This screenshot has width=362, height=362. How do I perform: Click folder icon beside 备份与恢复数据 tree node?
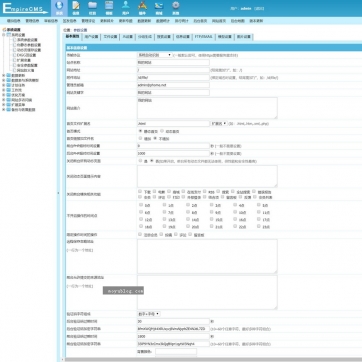8,109
